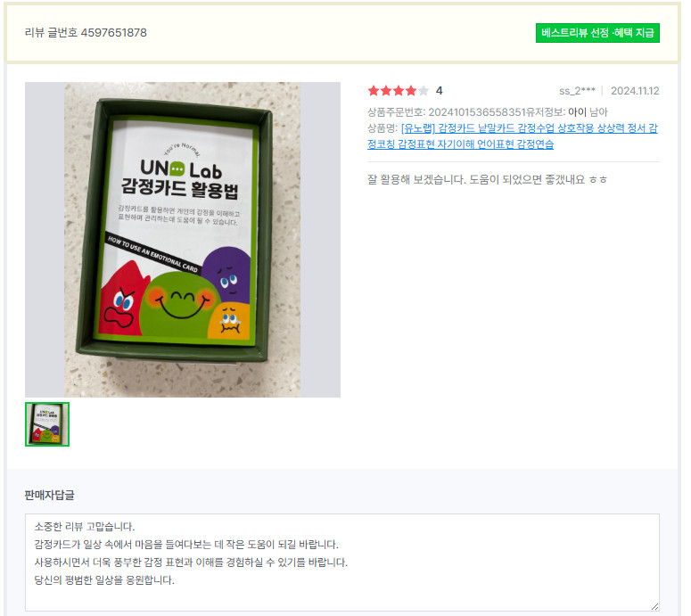Click the reviewer ID ss_2***
The width and height of the screenshot is (691, 616).
(x=577, y=91)
